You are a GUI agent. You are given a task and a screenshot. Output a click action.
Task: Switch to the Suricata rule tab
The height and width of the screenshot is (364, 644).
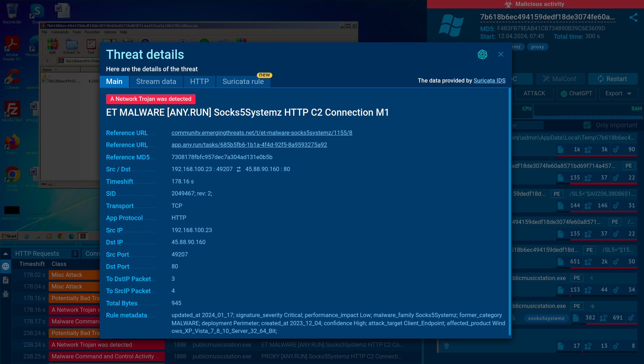[243, 81]
